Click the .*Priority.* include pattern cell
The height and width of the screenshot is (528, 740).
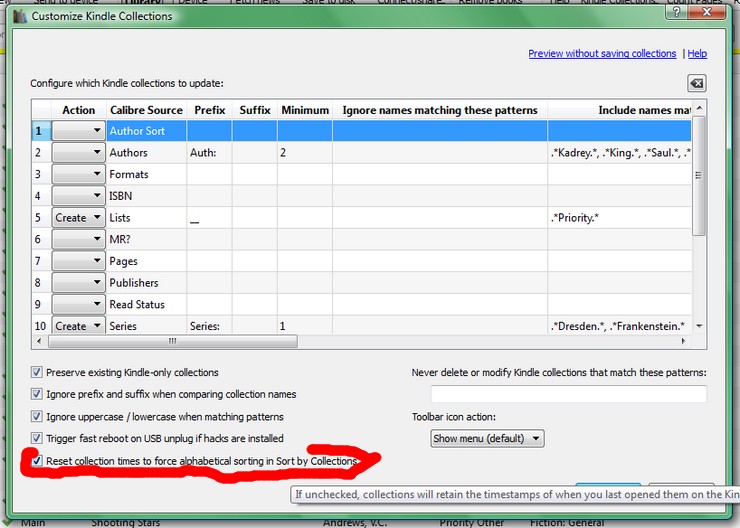(x=620, y=218)
